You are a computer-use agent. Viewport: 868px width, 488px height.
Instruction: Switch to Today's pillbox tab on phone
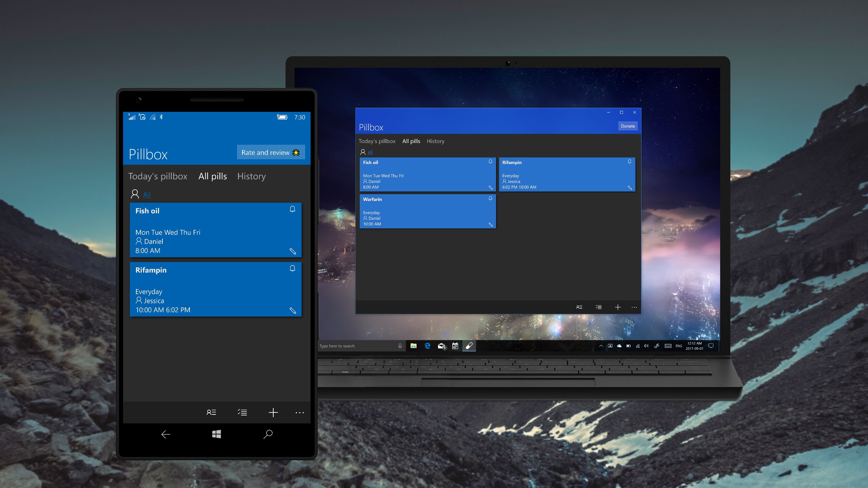(x=158, y=176)
